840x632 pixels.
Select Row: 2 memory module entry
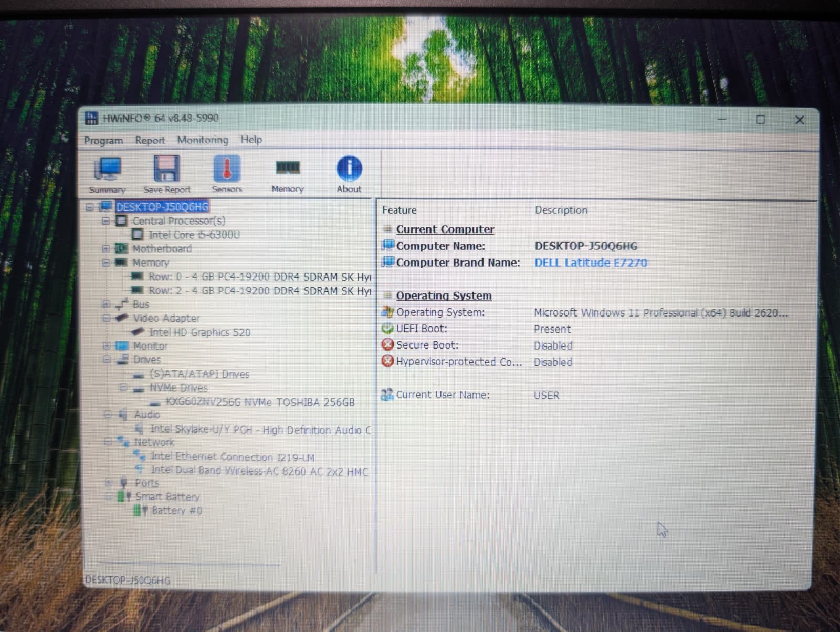(260, 290)
